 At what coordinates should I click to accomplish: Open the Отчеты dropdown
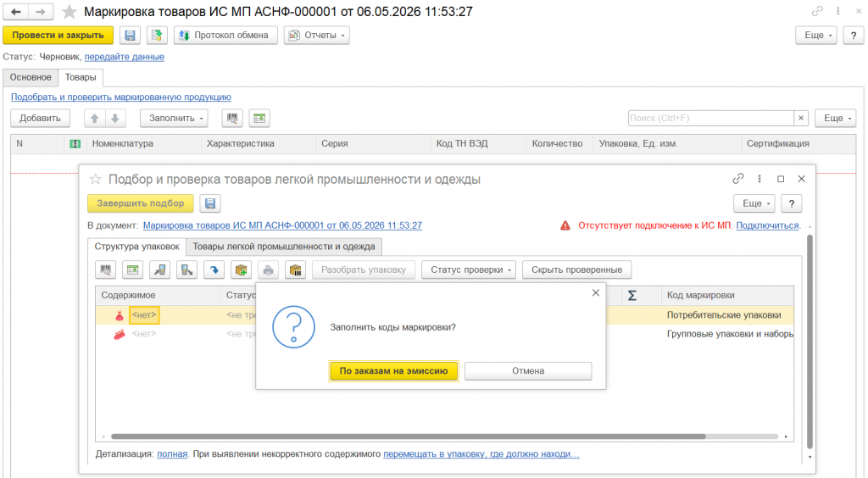pyautogui.click(x=317, y=36)
